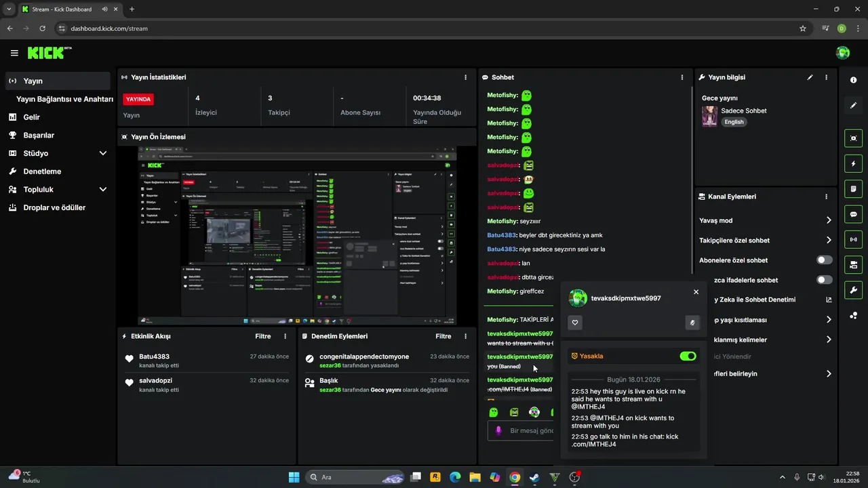This screenshot has height=488, width=868.
Task: Open Yayın Bağlantısı ve Anahtarı
Action: click(x=64, y=99)
